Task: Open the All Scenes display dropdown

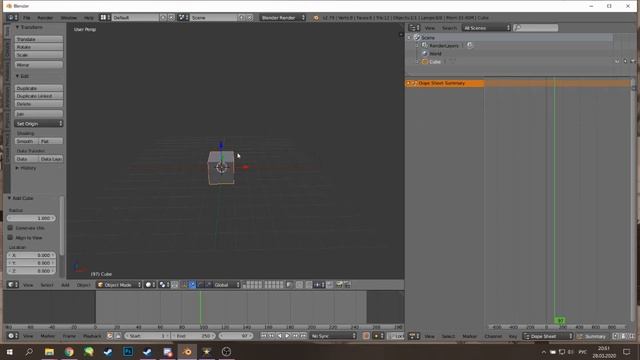Action: point(486,28)
